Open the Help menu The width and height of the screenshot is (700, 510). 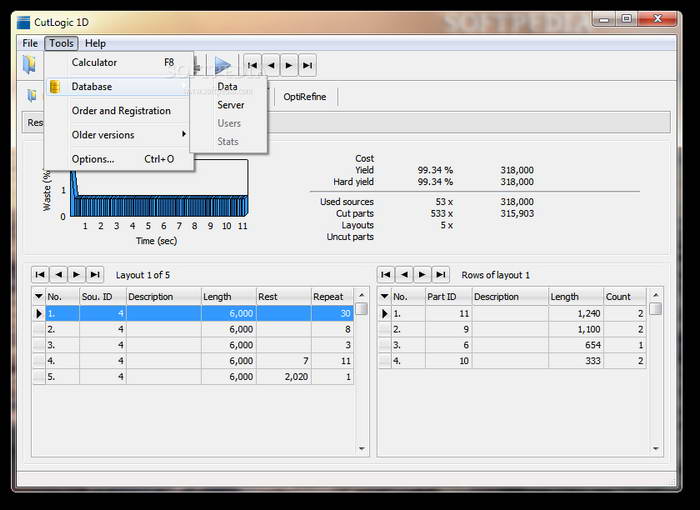pos(95,43)
